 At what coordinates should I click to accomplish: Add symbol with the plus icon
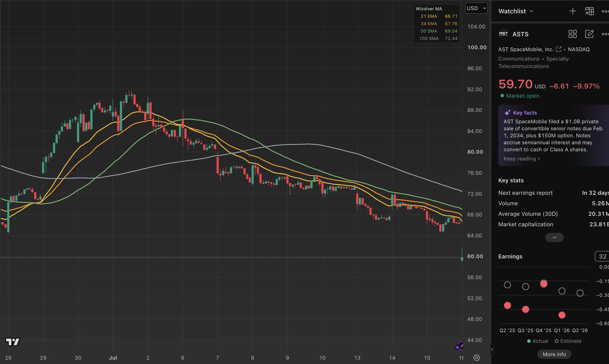(573, 11)
